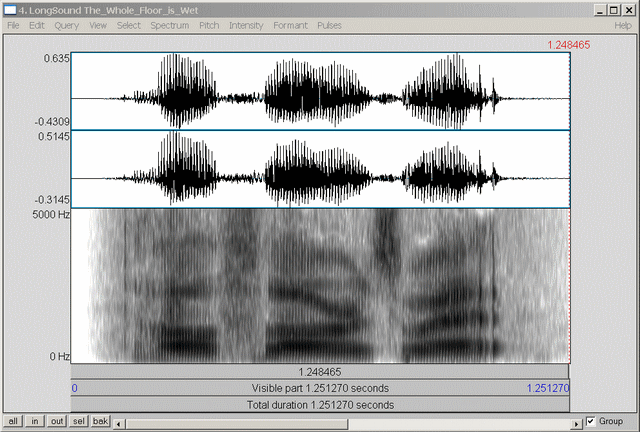
Task: Click the 'Visible part 1.251270 seconds' bar
Action: [x=321, y=388]
